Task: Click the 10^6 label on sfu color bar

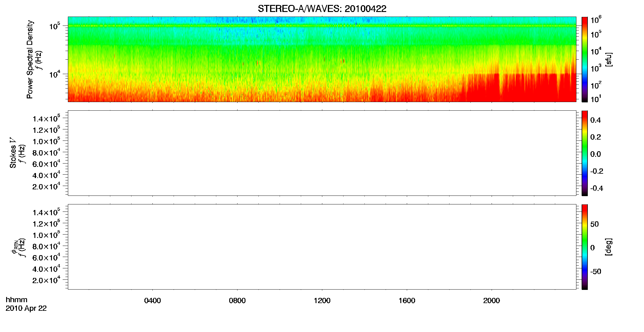Action: click(596, 20)
